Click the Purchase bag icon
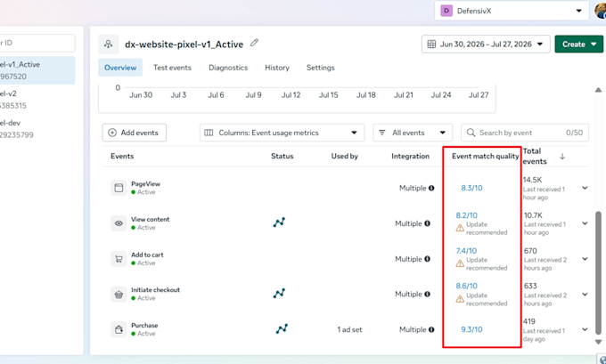Viewport: 606px width, 364px height. tap(119, 329)
